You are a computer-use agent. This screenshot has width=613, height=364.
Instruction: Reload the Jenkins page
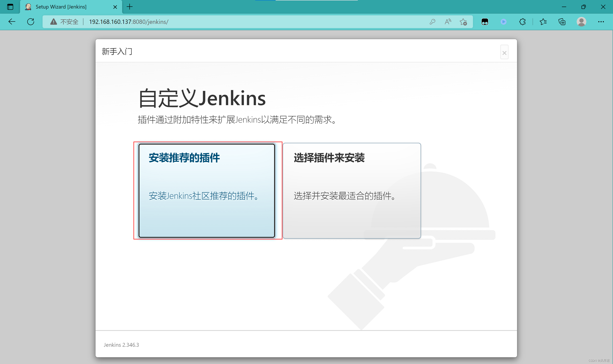31,21
